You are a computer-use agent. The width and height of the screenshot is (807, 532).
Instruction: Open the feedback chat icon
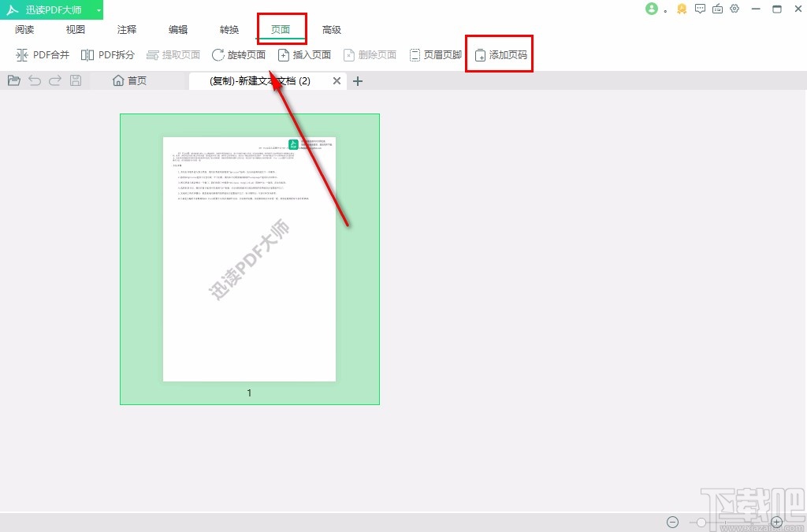coord(700,9)
